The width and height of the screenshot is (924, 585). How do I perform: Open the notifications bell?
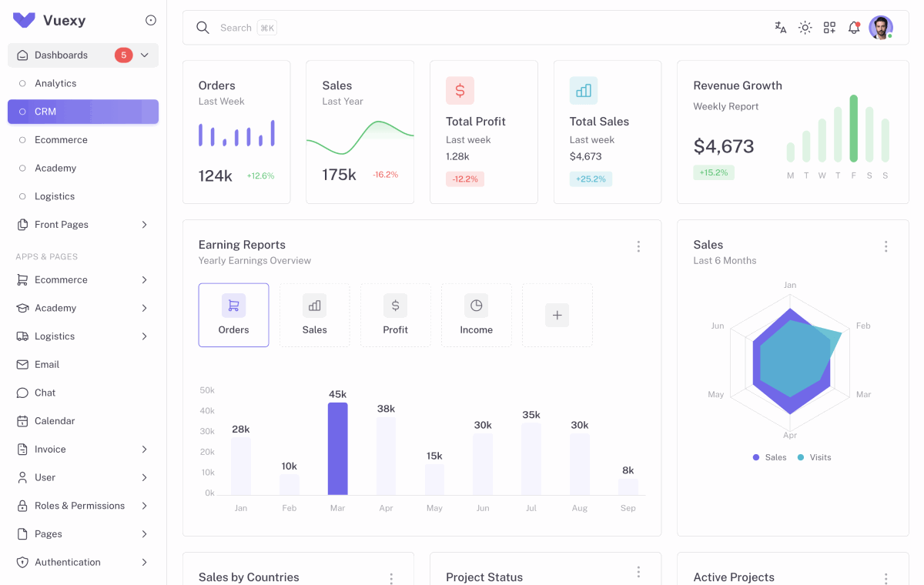[854, 28]
